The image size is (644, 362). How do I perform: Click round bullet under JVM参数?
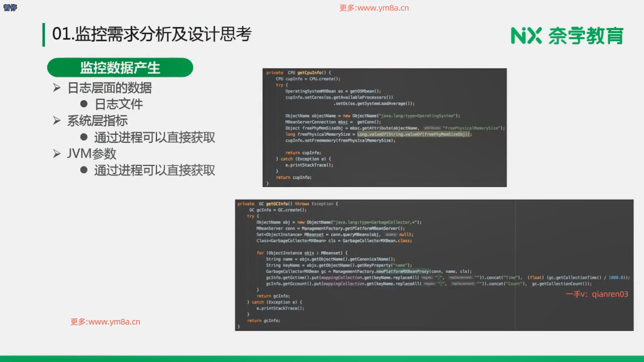pos(84,170)
